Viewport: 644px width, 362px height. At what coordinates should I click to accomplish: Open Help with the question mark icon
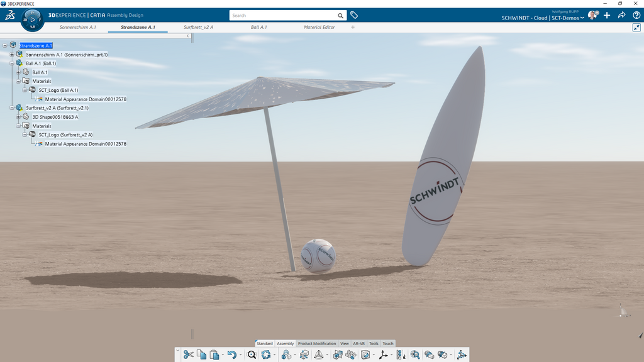coord(635,15)
